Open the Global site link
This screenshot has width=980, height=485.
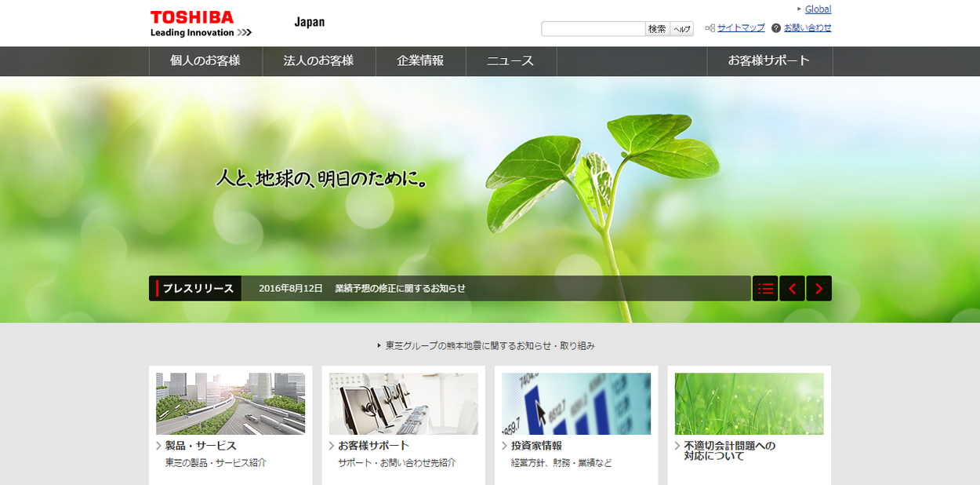pyautogui.click(x=818, y=9)
